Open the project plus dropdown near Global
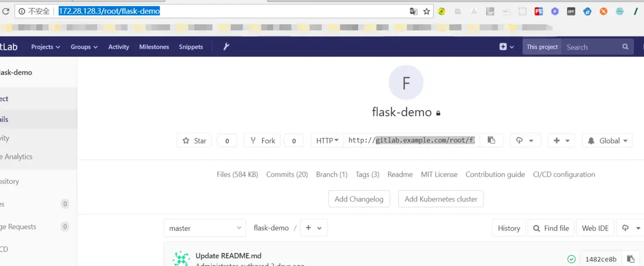The width and height of the screenshot is (644, 266). (x=561, y=140)
